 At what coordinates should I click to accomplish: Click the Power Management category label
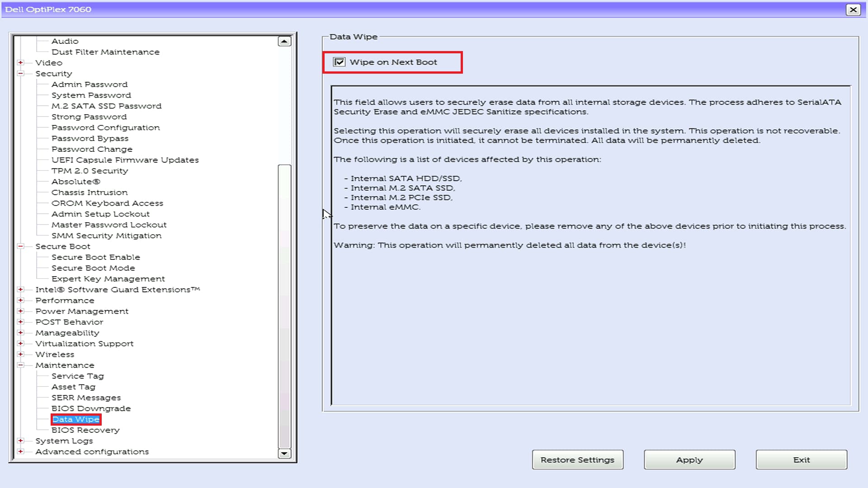[82, 311]
